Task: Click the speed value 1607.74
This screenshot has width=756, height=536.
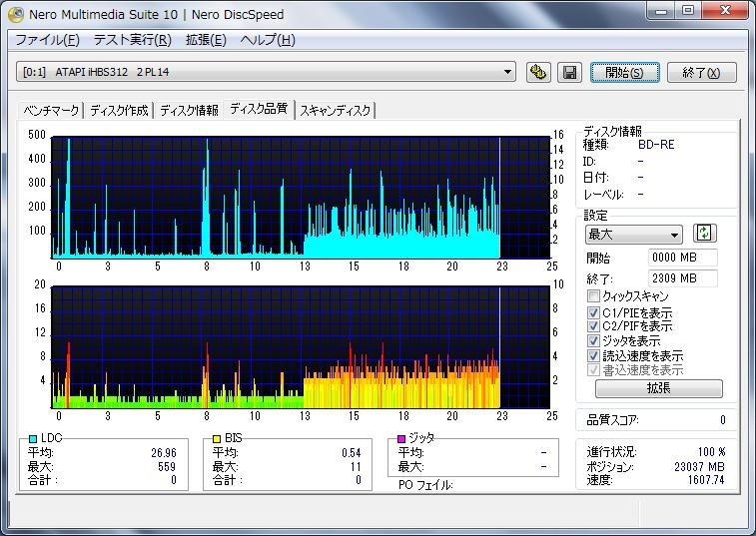Action: pos(706,480)
